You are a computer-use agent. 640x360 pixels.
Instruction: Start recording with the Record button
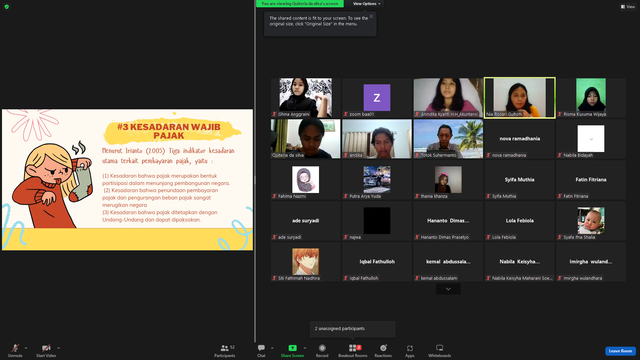[x=322, y=350]
